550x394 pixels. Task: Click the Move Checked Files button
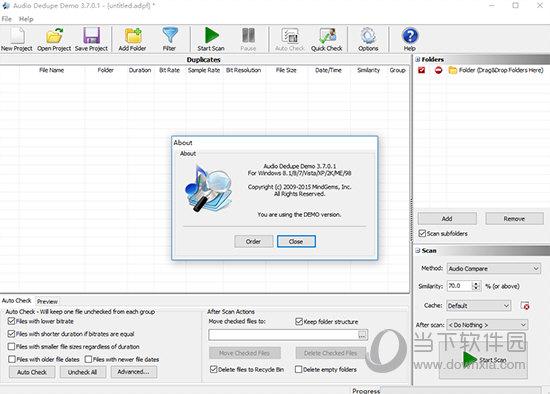[x=244, y=353]
